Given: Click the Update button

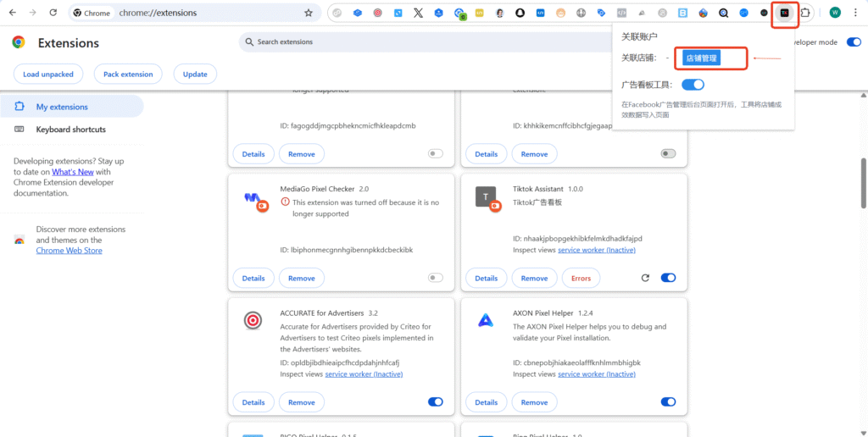Looking at the screenshot, I should pos(195,75).
